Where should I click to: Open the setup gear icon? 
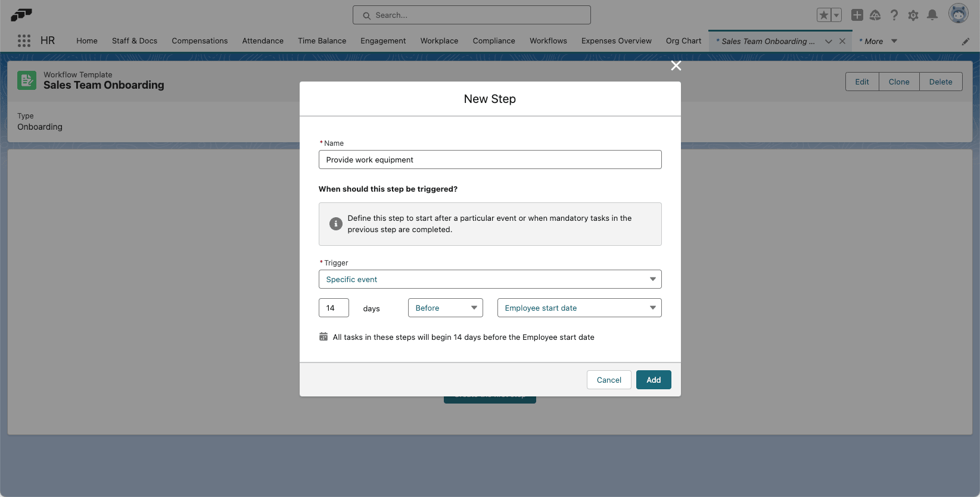pos(913,15)
